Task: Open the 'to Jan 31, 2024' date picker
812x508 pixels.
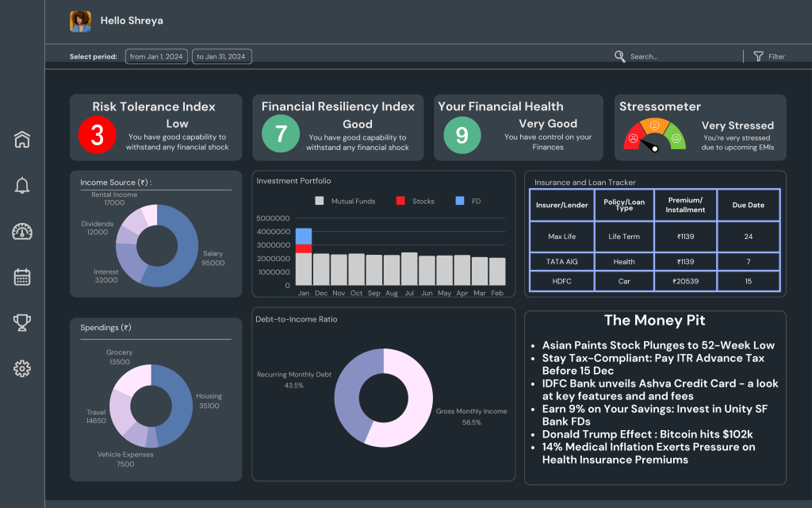Action: (x=222, y=56)
